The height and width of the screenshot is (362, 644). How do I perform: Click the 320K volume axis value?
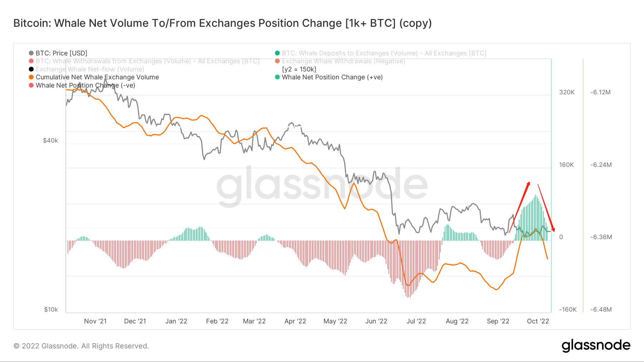pyautogui.click(x=567, y=92)
